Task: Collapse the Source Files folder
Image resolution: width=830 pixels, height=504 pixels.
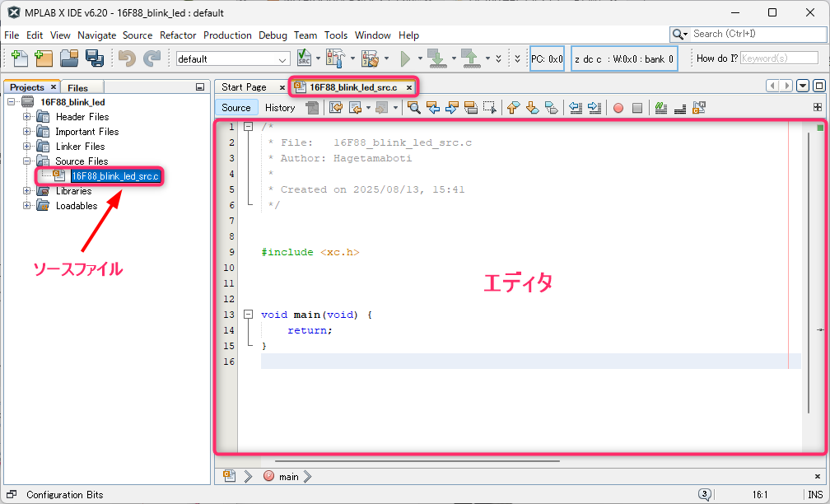Action: (x=26, y=161)
